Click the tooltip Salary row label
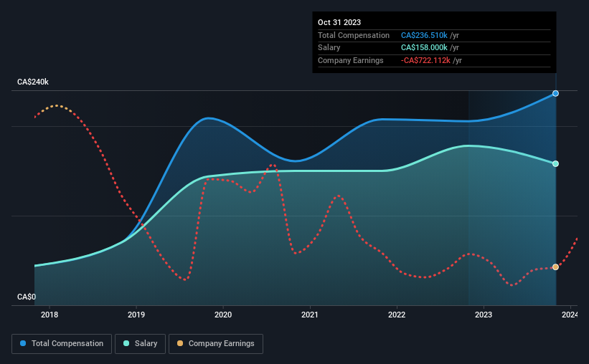This screenshot has height=364, width=589. [x=329, y=48]
